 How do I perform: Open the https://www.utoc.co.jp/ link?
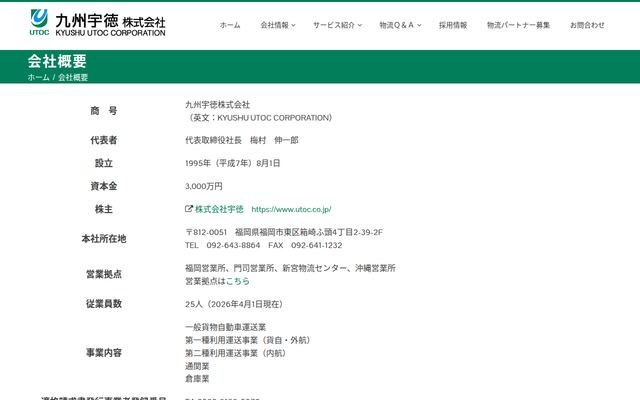click(x=291, y=209)
